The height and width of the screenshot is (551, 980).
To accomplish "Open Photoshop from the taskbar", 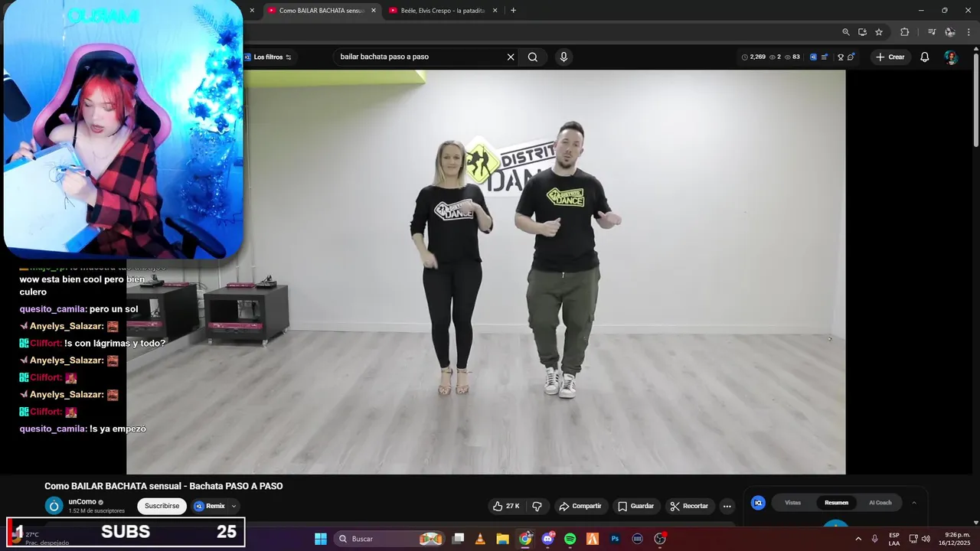I will [x=615, y=539].
